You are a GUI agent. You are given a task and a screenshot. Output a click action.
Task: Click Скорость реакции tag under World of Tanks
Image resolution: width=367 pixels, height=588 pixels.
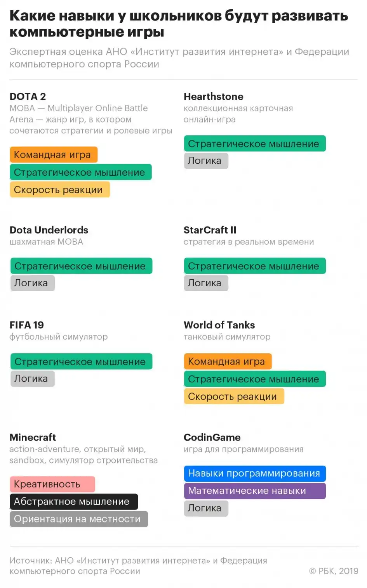pos(233,396)
